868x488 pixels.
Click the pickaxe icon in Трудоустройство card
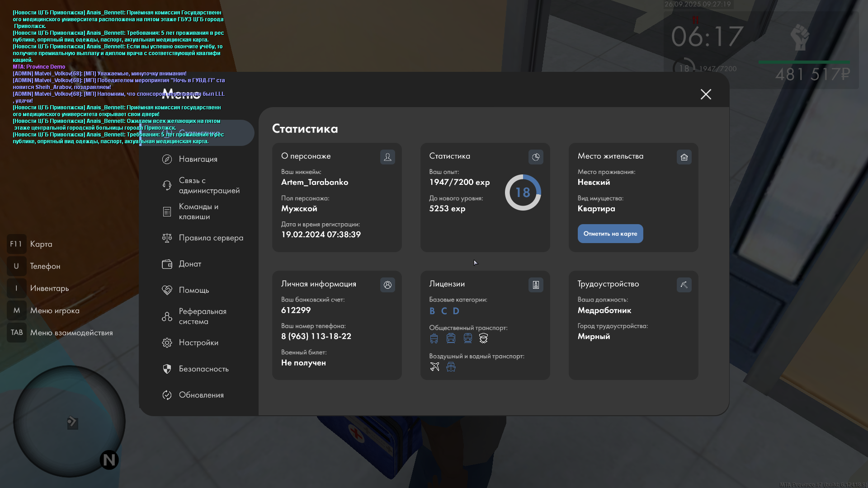pyautogui.click(x=684, y=285)
